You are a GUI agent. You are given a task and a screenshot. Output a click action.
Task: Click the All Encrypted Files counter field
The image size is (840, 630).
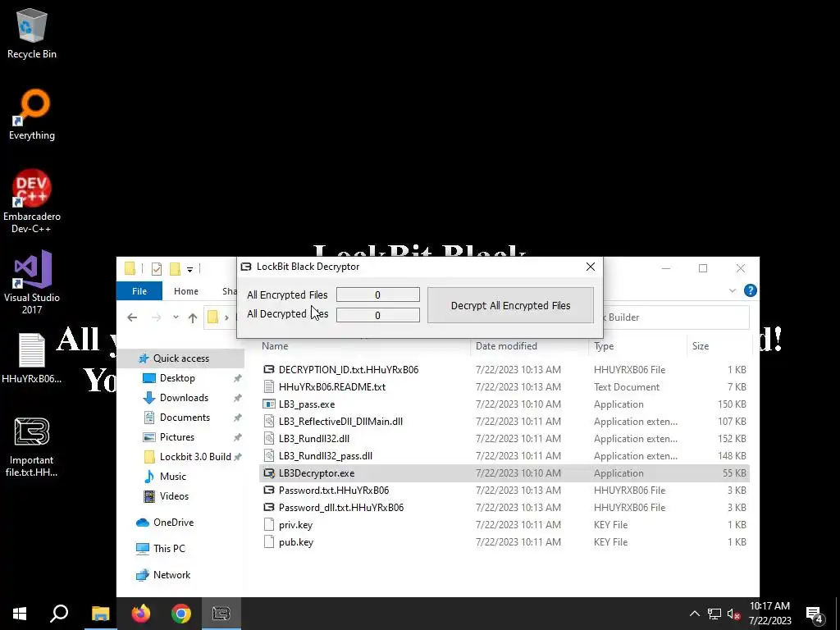click(377, 294)
